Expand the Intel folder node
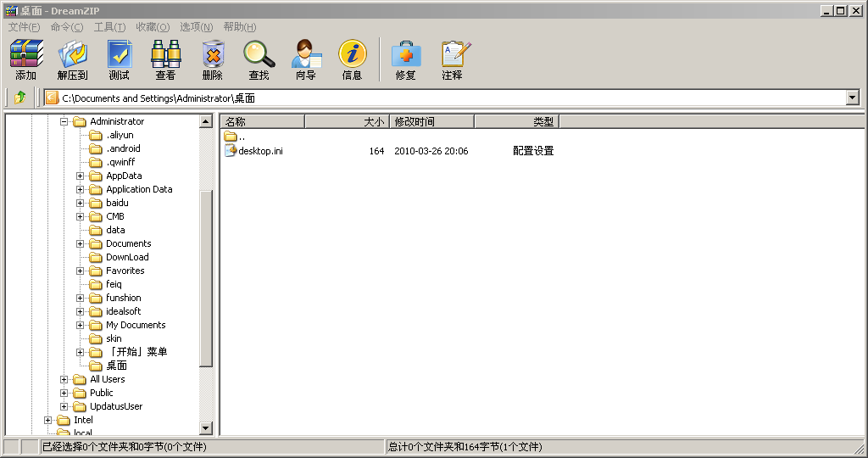 coord(47,421)
